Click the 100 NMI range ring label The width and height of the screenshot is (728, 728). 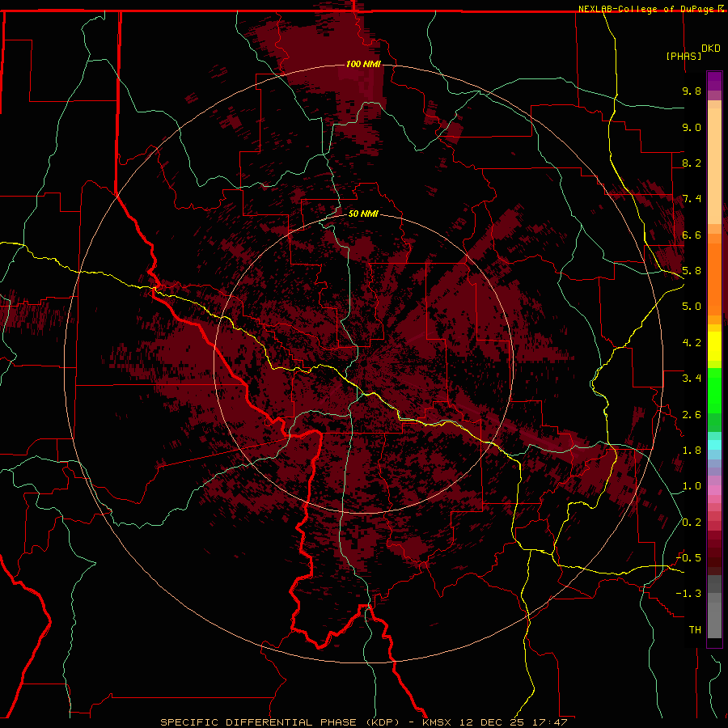click(363, 64)
